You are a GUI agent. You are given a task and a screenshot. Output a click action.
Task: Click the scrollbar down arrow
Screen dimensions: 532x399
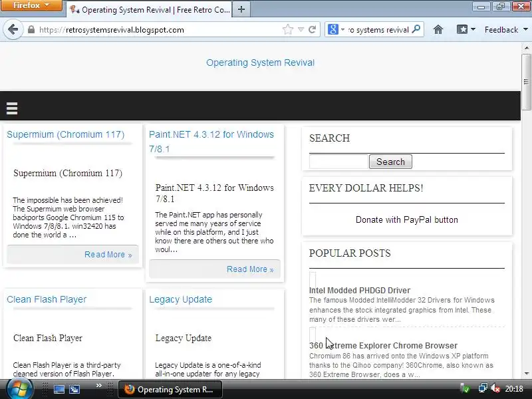(526, 374)
